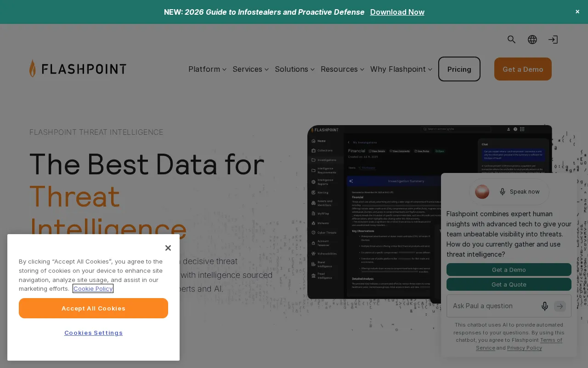Image resolution: width=588 pixels, height=368 pixels.
Task: Accept all cookies
Action: (x=93, y=308)
